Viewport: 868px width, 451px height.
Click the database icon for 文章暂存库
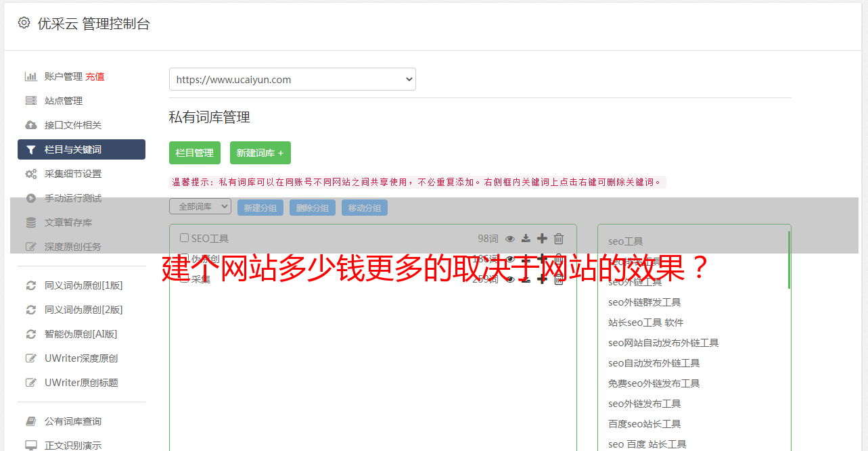click(31, 222)
